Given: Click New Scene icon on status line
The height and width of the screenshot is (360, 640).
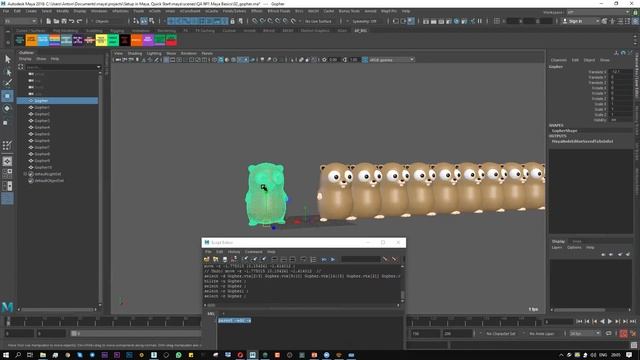Looking at the screenshot, I should pos(49,21).
